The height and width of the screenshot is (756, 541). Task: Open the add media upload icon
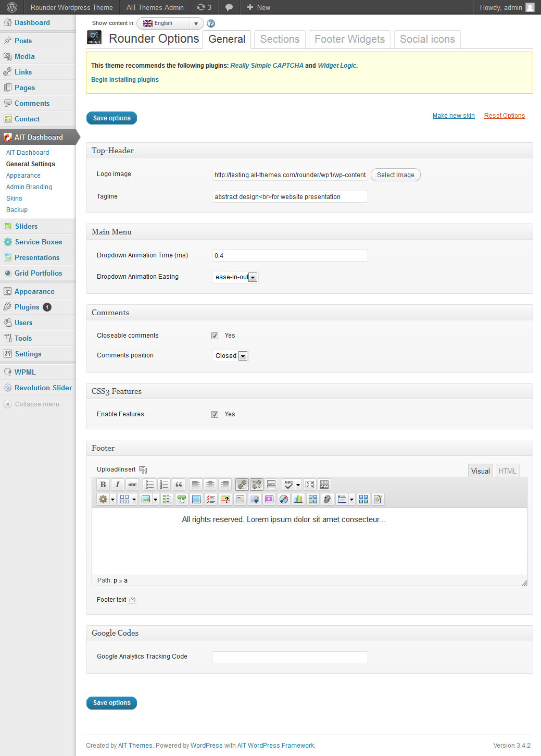coord(143,469)
